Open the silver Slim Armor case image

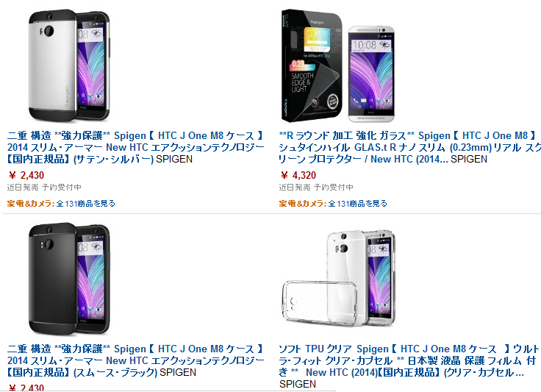[x=69, y=65]
